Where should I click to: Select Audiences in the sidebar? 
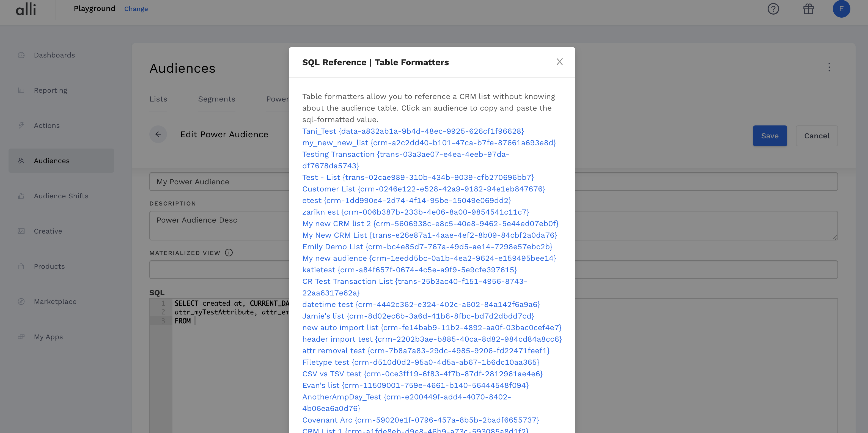(x=51, y=160)
